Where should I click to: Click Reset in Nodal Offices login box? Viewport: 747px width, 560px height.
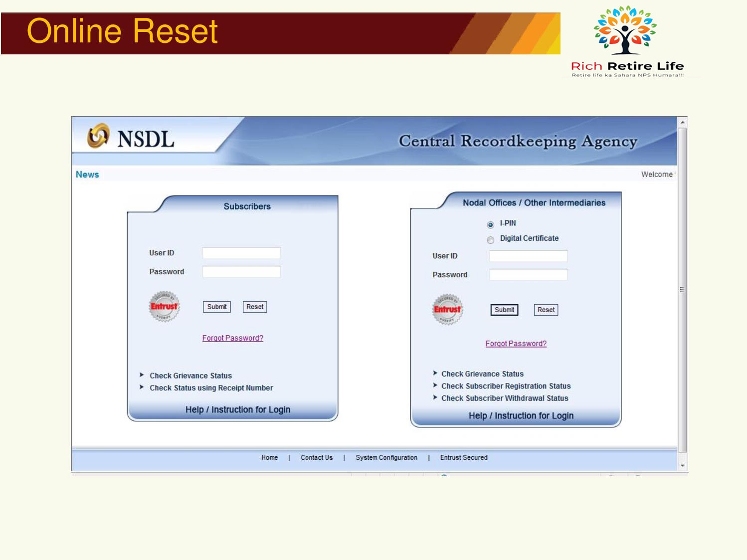[546, 310]
